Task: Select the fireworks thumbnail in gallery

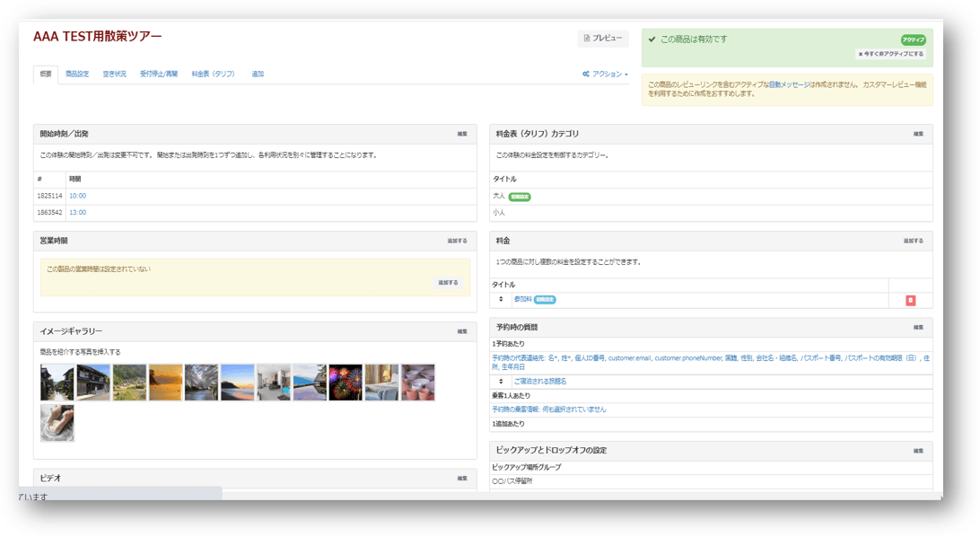Action: [x=346, y=382]
